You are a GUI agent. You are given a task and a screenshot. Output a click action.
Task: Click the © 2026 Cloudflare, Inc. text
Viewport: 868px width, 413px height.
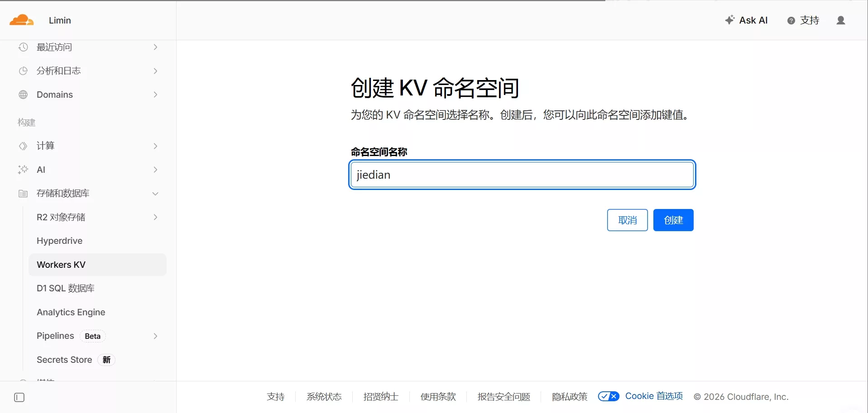[741, 397]
